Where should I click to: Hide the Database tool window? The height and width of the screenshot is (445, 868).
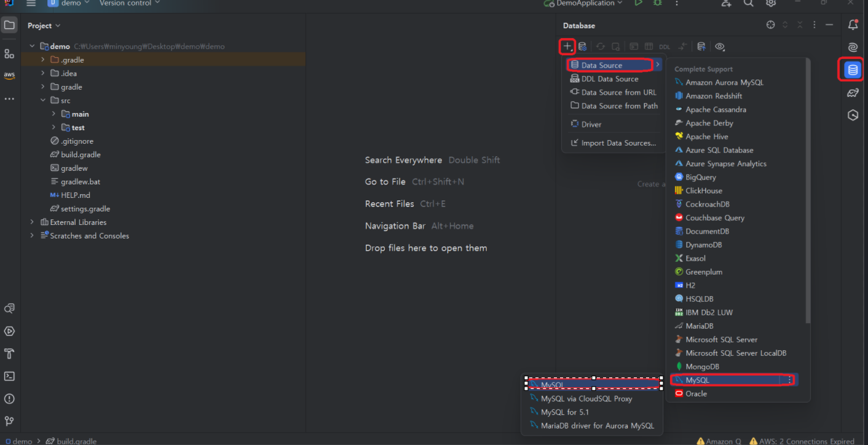(x=829, y=25)
